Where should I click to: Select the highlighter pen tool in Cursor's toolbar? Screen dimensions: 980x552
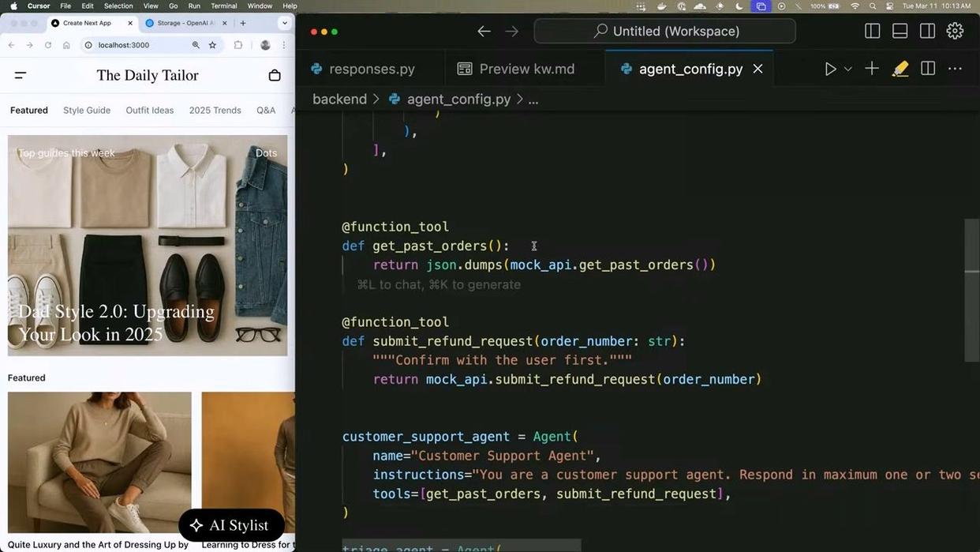coord(900,69)
